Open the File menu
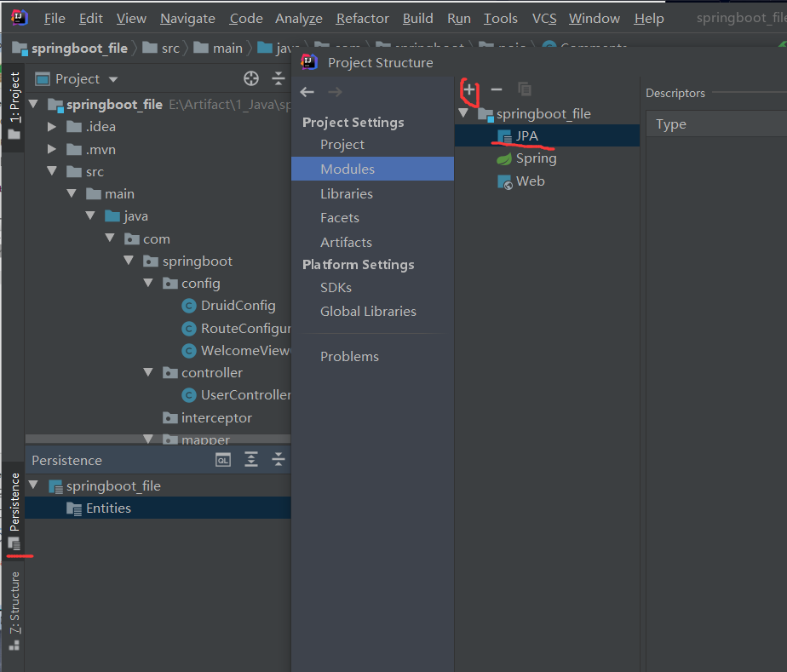This screenshot has height=672, width=787. [x=55, y=19]
